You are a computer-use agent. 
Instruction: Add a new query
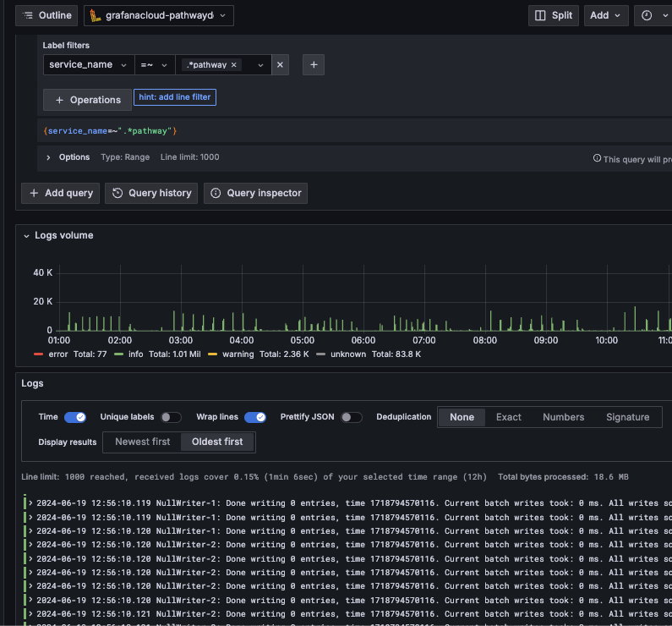click(60, 193)
